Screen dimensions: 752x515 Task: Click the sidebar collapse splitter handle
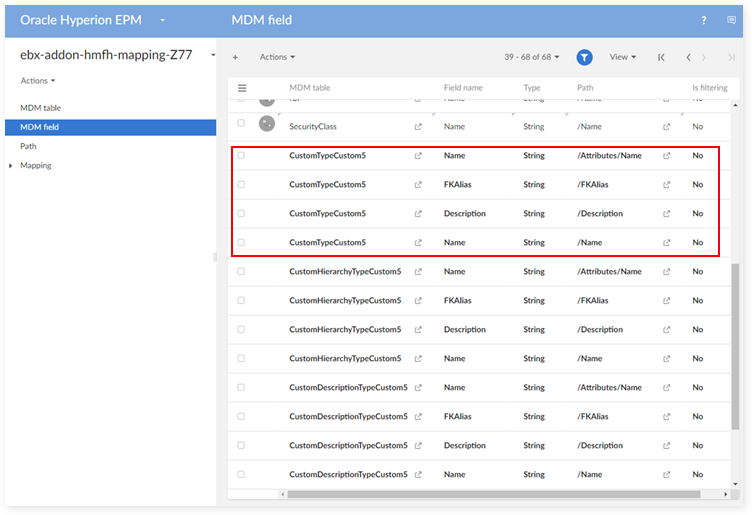[x=215, y=258]
